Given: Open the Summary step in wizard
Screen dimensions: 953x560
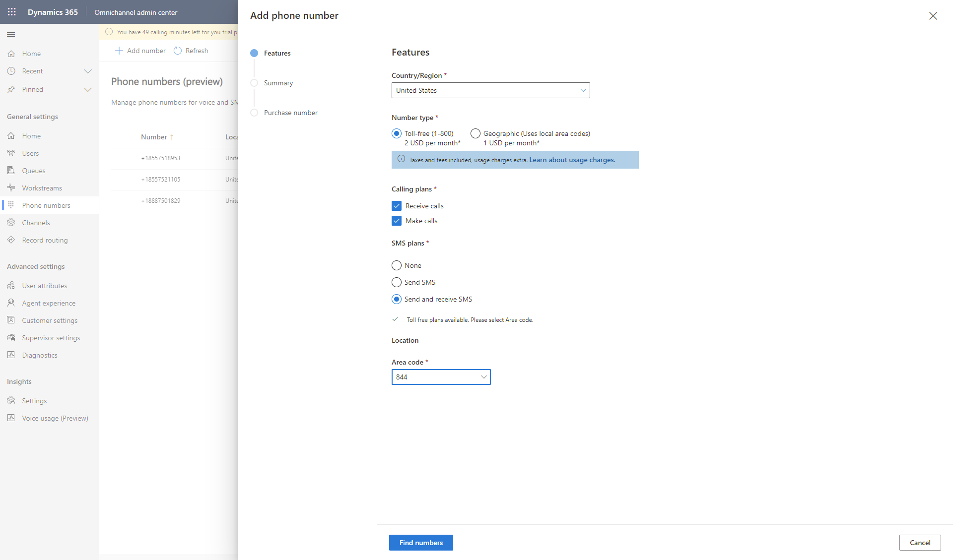Looking at the screenshot, I should click(279, 83).
